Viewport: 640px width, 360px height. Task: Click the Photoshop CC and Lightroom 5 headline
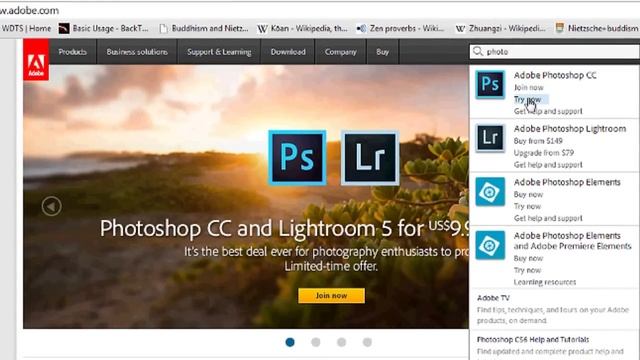pos(284,228)
